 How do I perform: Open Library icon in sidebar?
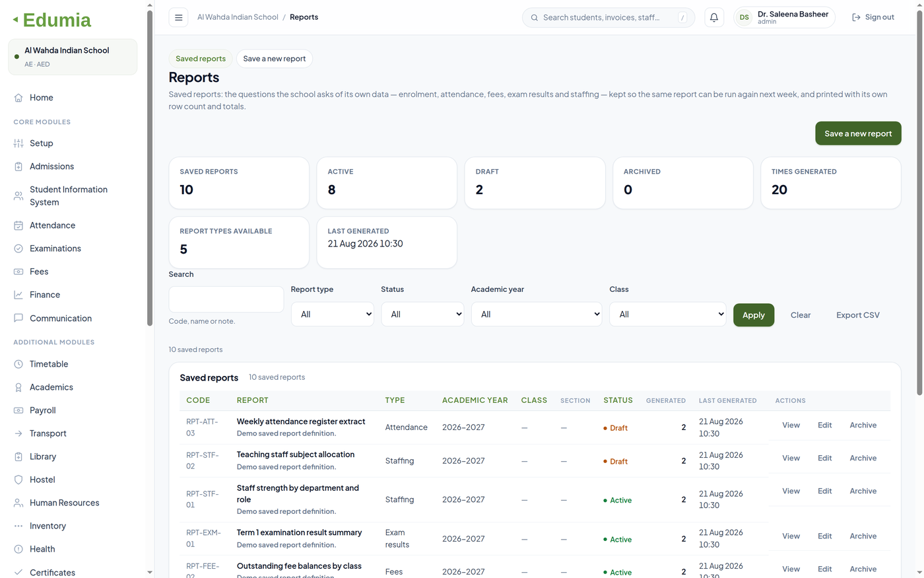click(18, 456)
